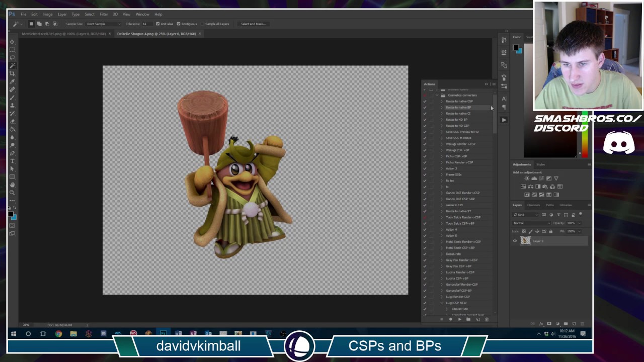Select the Layer 0 thumbnail
The height and width of the screenshot is (362, 644).
525,241
